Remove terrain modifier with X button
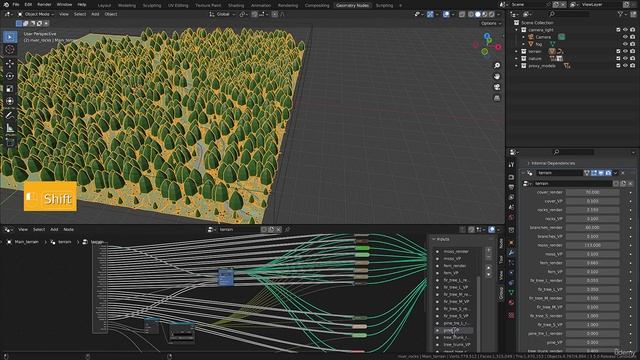The image size is (640, 360). coord(623,173)
